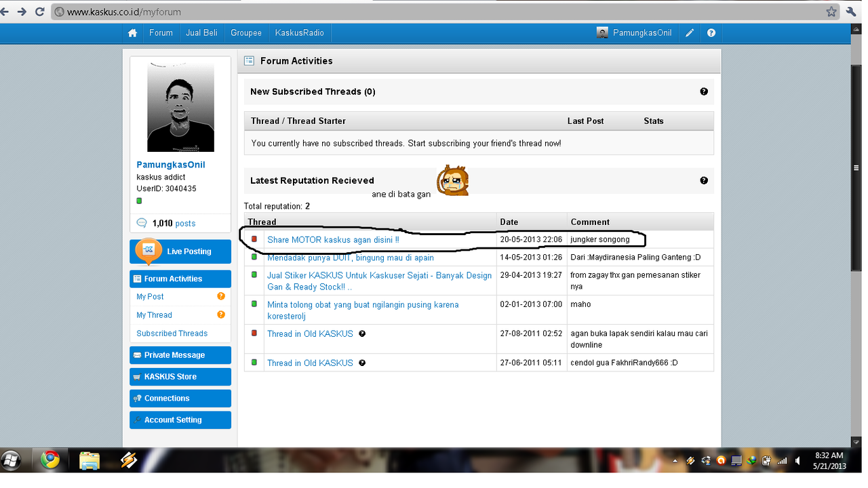Viewport: 868px width, 488px height.
Task: Click the browser back arrow
Action: (x=5, y=12)
